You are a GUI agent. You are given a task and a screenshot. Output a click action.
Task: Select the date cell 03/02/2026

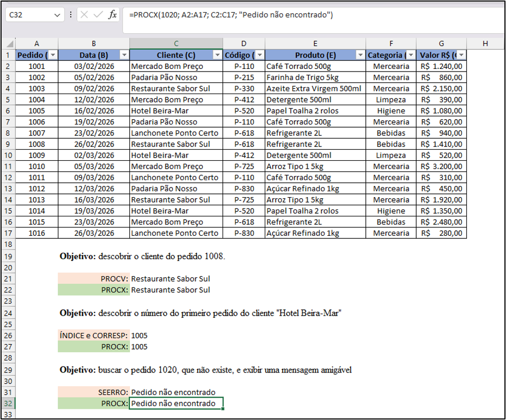click(94, 66)
